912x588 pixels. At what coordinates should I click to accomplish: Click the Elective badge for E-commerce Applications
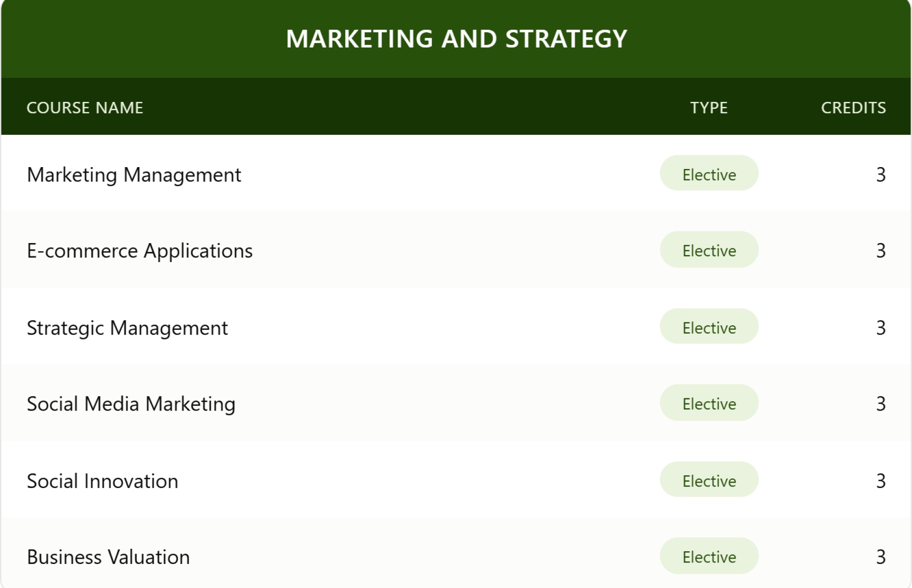(x=709, y=250)
